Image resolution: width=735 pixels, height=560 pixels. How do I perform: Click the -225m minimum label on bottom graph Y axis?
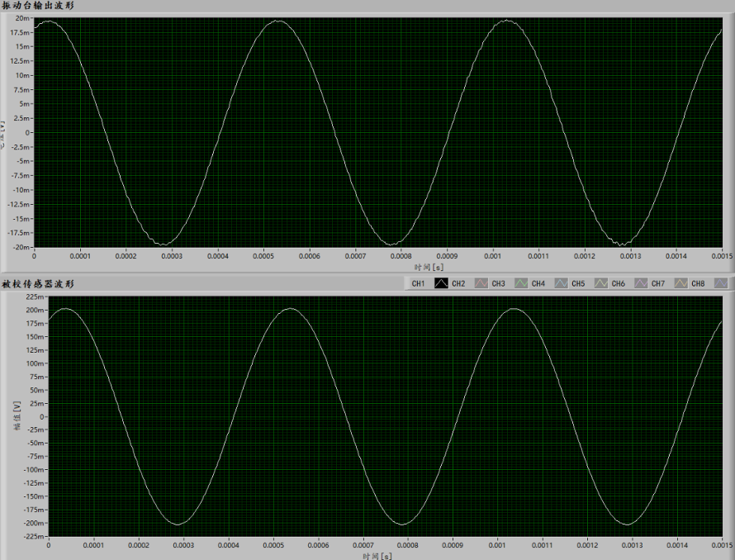33,536
